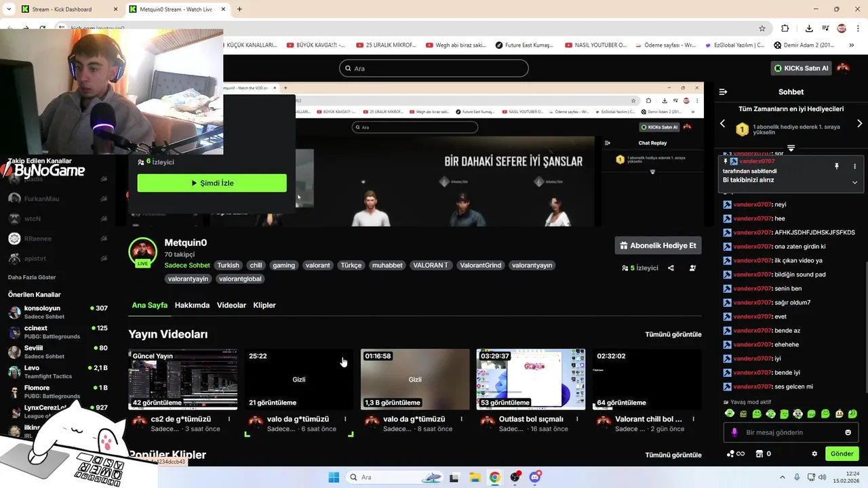The image size is (868, 488).
Task: Select the Turkish tag
Action: [x=228, y=265]
